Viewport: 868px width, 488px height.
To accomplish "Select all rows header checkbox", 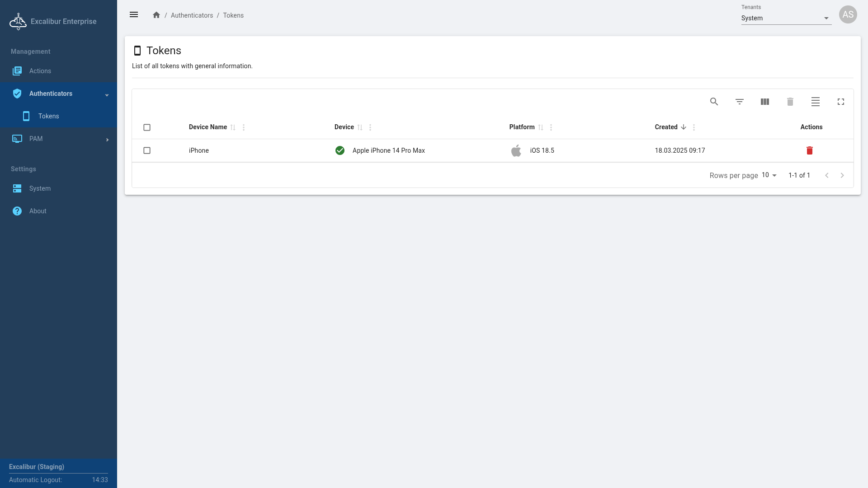I will click(147, 127).
